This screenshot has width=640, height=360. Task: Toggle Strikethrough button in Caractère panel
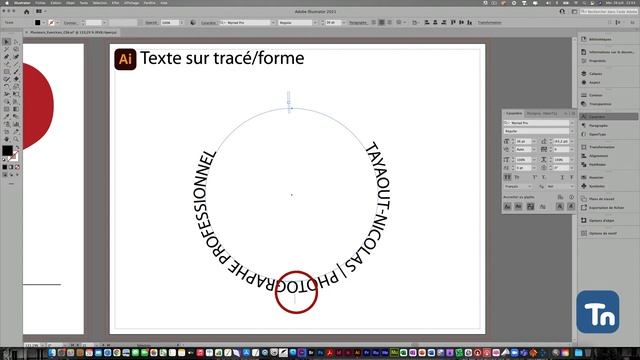571,177
